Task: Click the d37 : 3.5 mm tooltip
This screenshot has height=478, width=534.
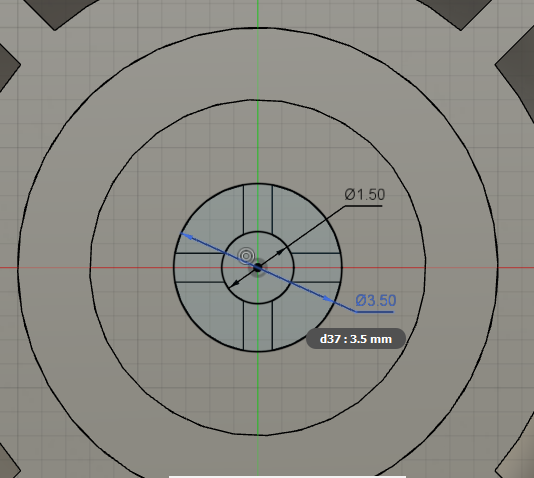Action: (356, 339)
